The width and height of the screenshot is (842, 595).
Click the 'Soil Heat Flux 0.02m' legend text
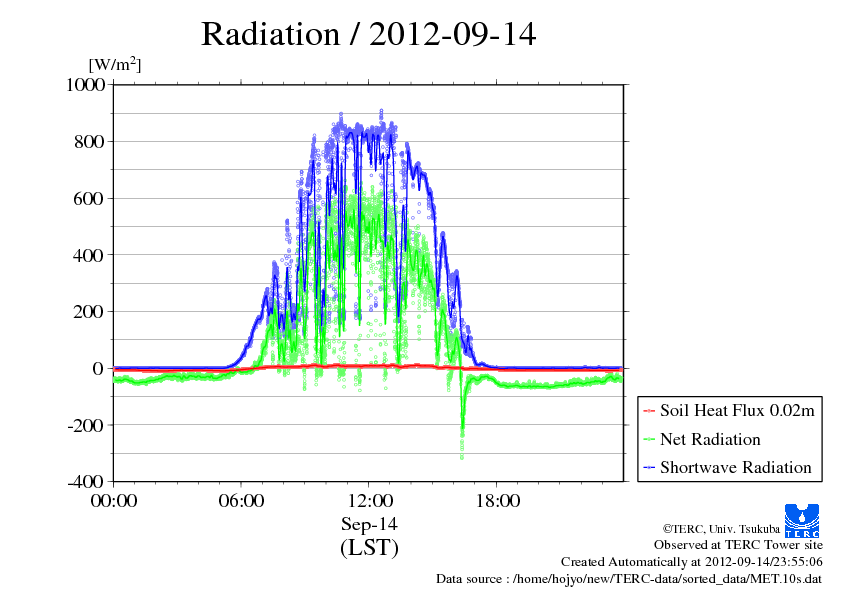point(737,411)
